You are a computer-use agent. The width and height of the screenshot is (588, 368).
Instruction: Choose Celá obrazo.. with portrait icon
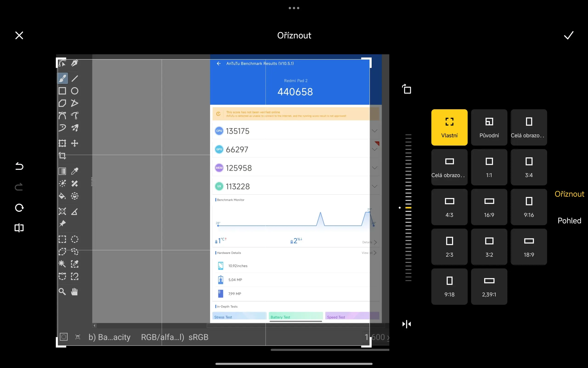pyautogui.click(x=529, y=127)
